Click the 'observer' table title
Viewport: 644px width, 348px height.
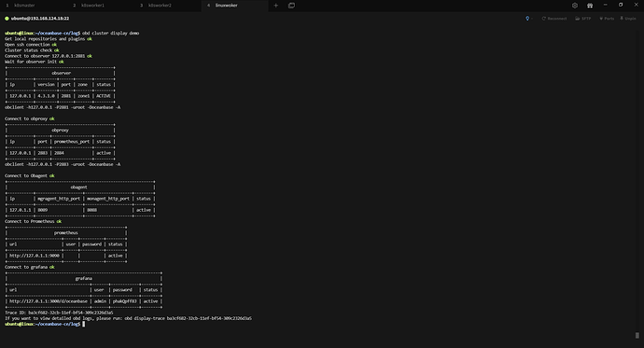[x=62, y=73]
